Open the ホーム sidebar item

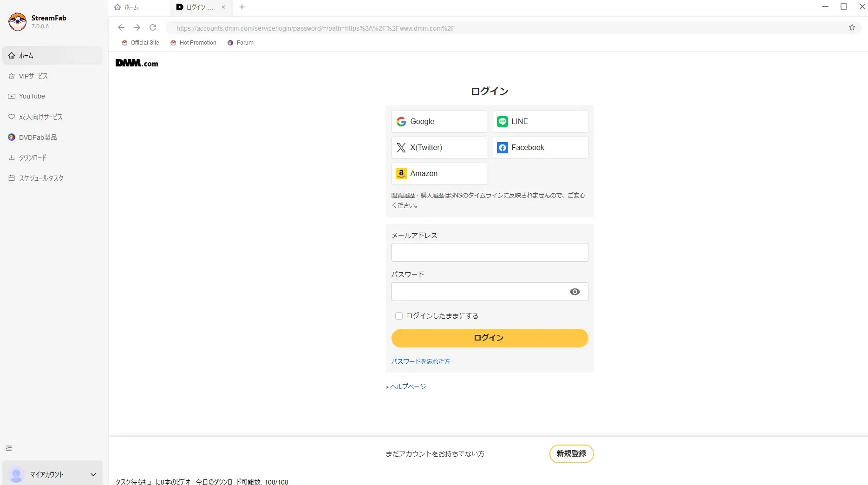52,55
